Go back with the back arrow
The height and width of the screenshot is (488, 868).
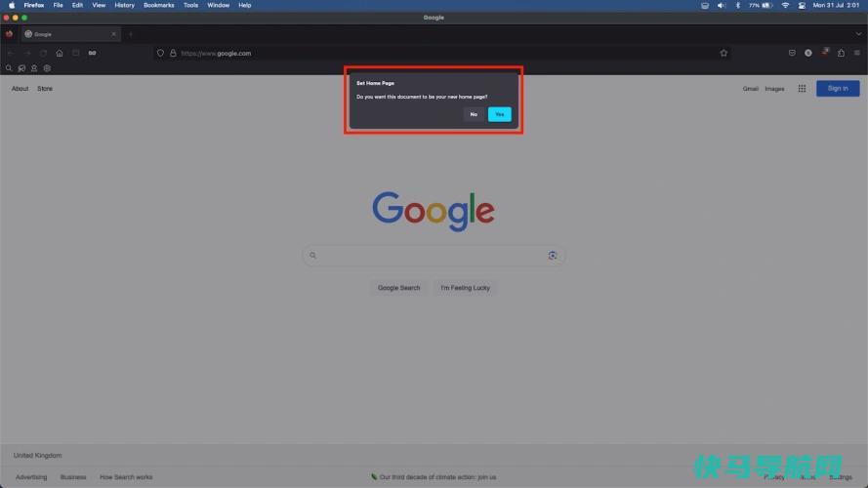(11, 53)
